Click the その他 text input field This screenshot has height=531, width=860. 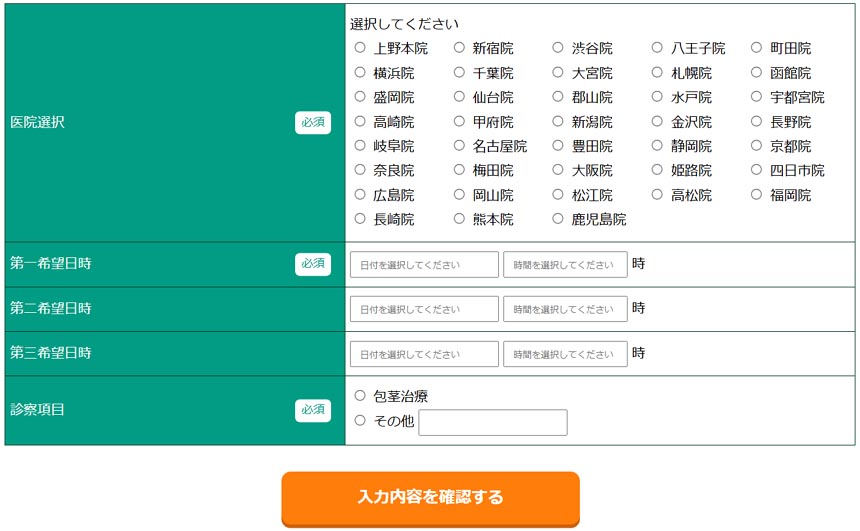click(x=493, y=422)
